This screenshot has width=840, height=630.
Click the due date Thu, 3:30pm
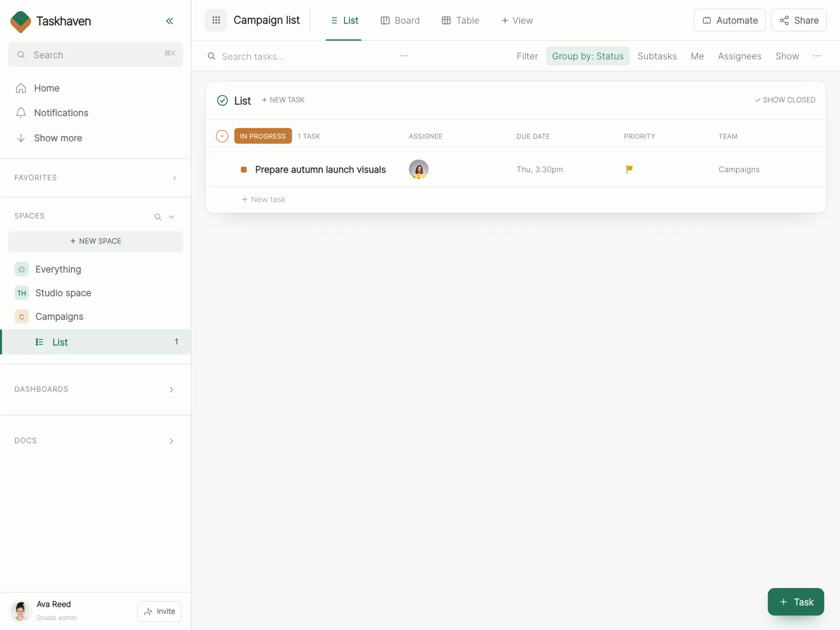[x=540, y=170]
